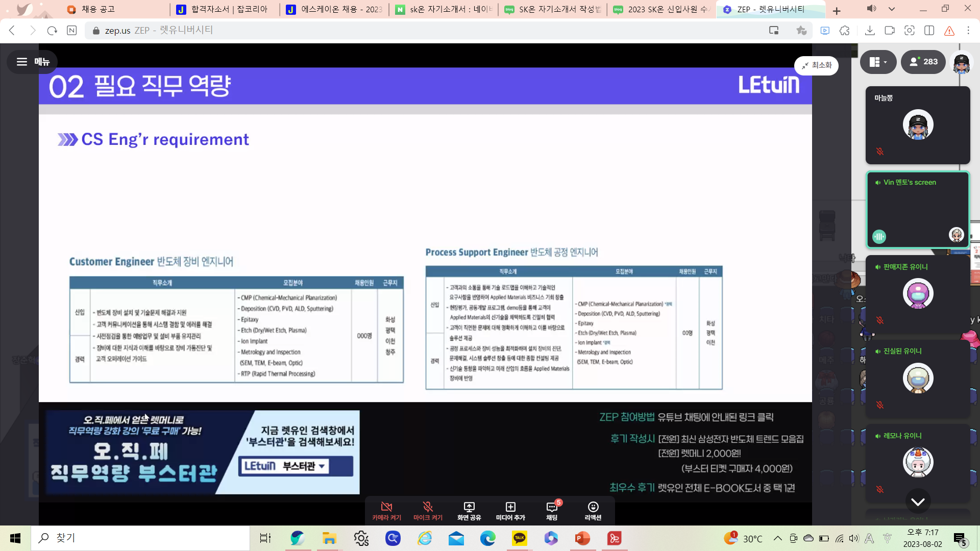
Task: Select Vin 멘토's screen thumbnail
Action: click(x=917, y=210)
